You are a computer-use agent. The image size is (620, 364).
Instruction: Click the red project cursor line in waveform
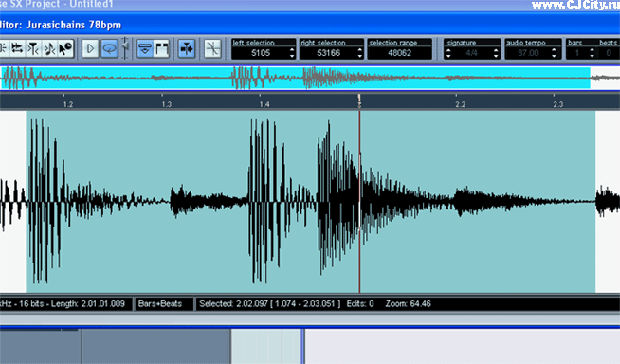tap(359, 202)
